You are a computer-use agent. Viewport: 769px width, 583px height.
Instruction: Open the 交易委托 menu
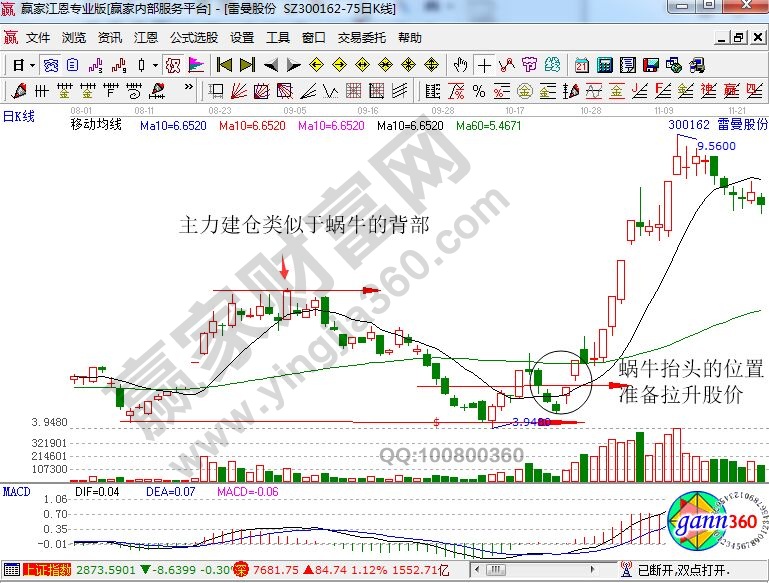361,38
